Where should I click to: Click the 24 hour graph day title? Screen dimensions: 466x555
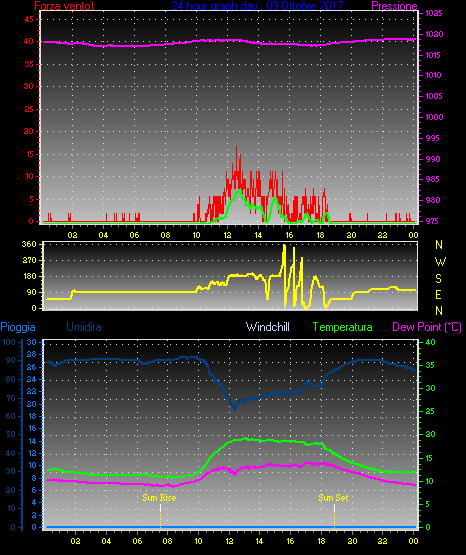(257, 5)
